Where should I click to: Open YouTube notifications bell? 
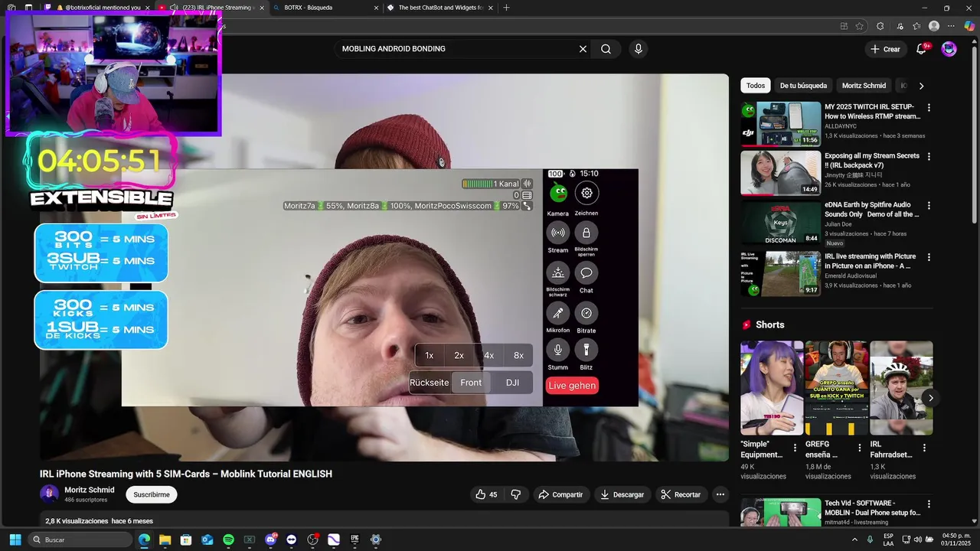(922, 49)
